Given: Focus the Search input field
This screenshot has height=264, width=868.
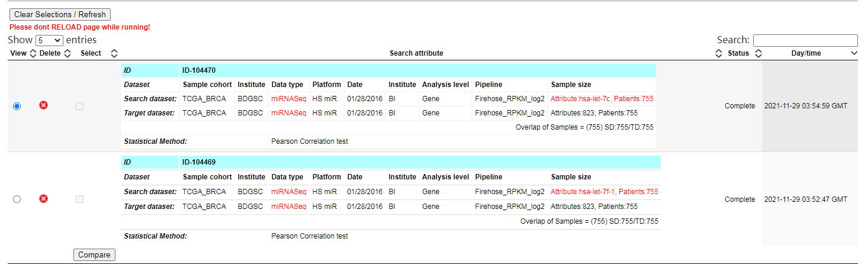Looking at the screenshot, I should (805, 40).
